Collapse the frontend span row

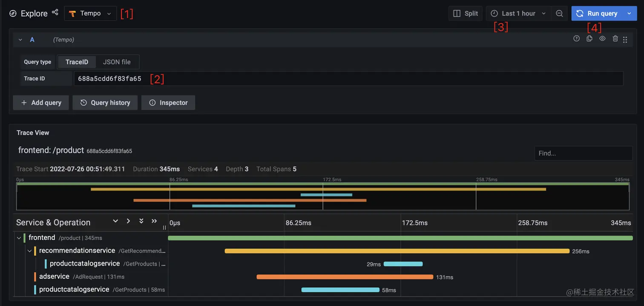18,238
